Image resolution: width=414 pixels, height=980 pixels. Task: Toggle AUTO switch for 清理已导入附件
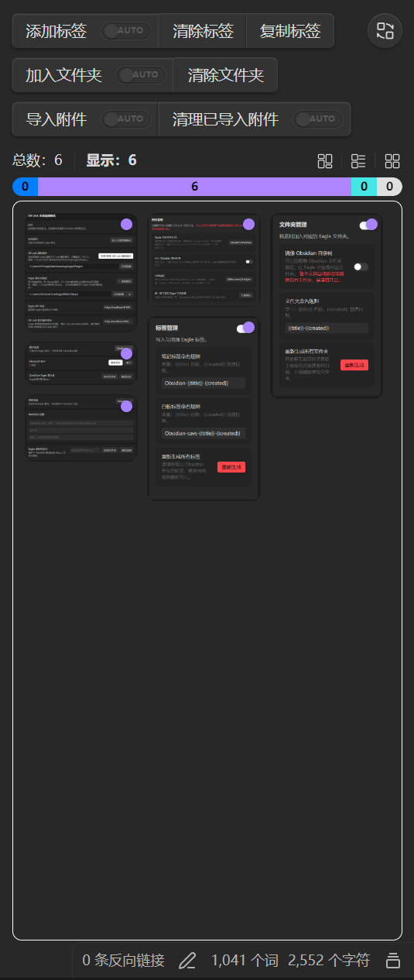pyautogui.click(x=317, y=119)
